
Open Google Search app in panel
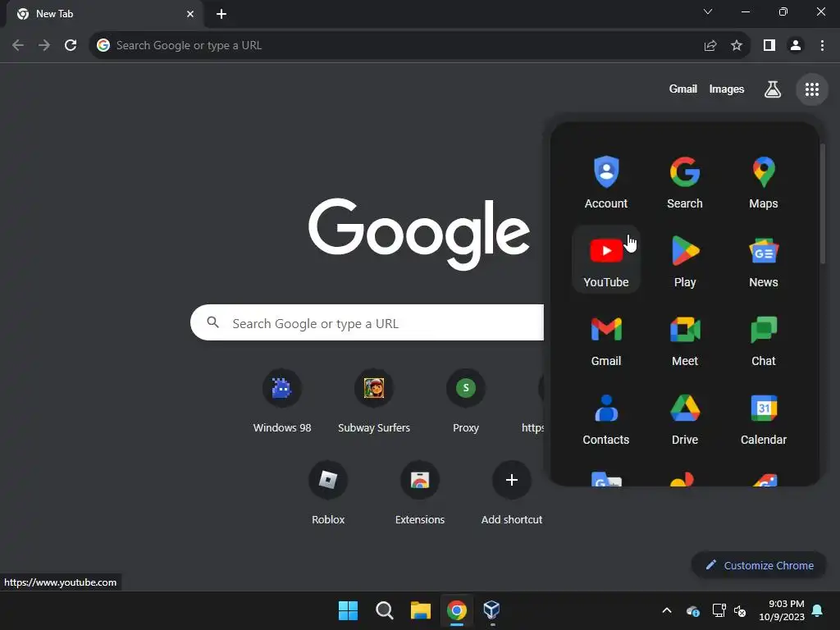(x=685, y=181)
